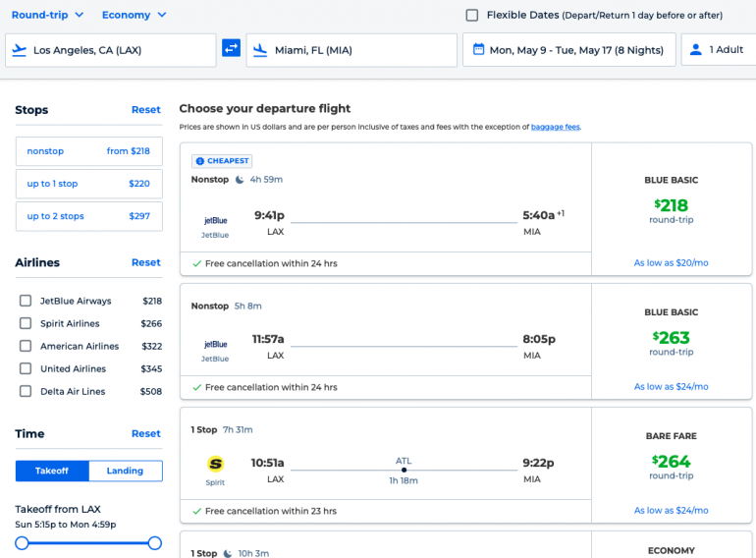
Task: Click the swap origin and destination icon
Action: click(x=231, y=48)
